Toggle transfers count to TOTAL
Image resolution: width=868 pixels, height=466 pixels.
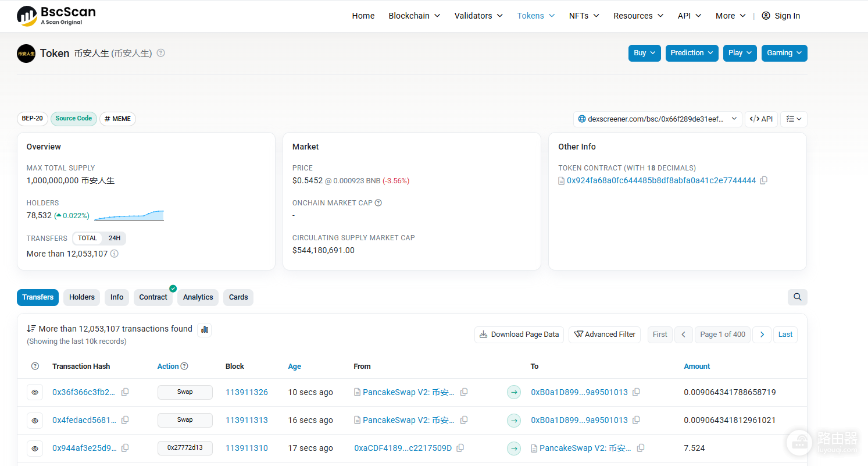click(88, 239)
